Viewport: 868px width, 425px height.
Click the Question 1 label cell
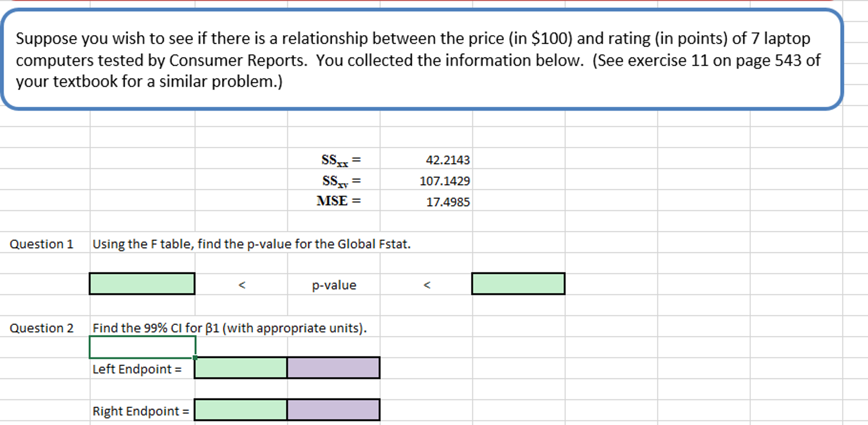[42, 244]
